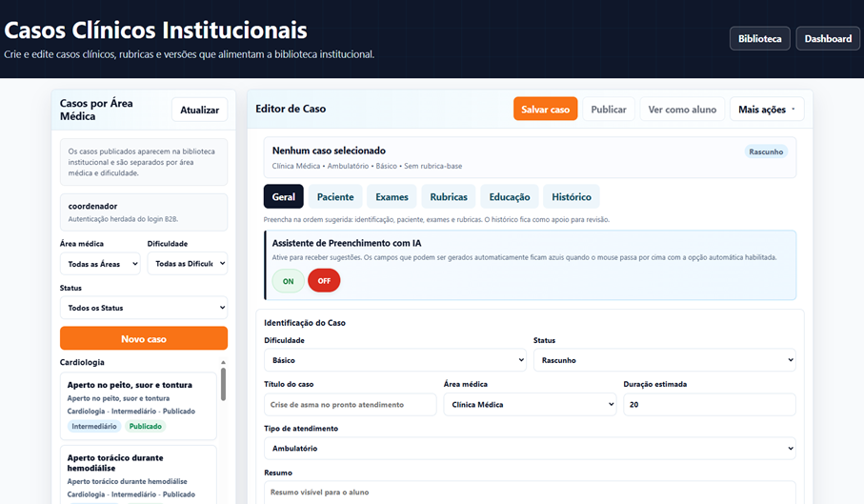
Task: Click the Resumo text area
Action: 530,493
